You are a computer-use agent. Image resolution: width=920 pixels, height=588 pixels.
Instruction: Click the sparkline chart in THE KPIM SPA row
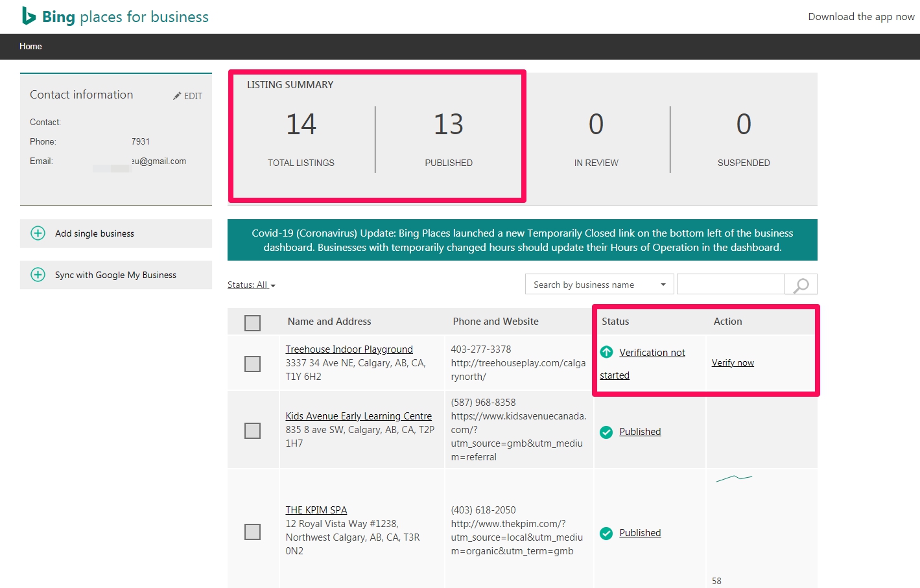(734, 478)
